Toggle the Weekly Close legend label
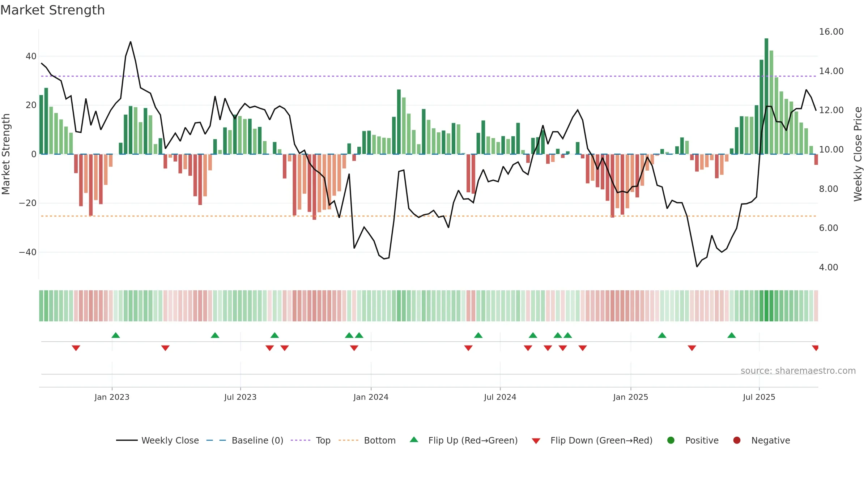Viewport: 868px width, 488px height. coord(170,441)
